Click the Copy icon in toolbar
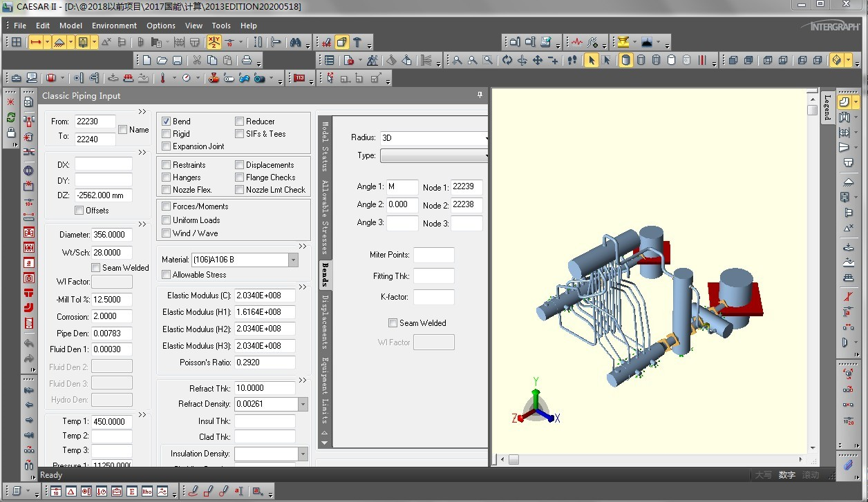Image resolution: width=868 pixels, height=502 pixels. click(212, 60)
